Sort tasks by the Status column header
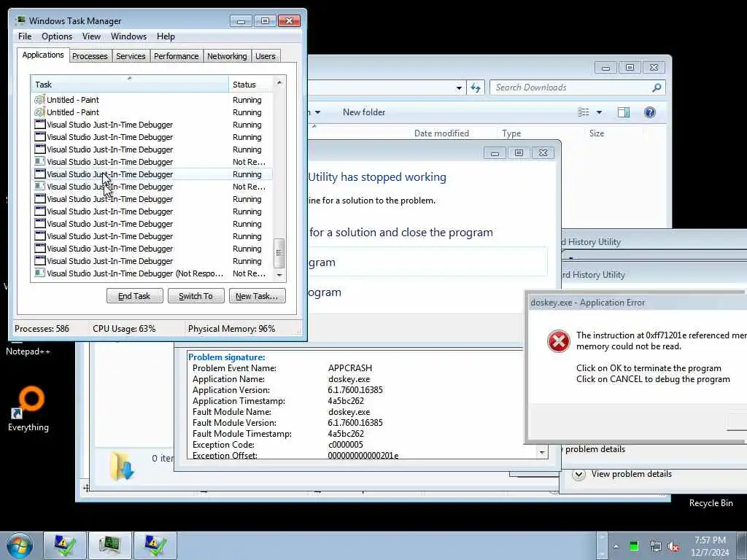The width and height of the screenshot is (747, 560). point(251,85)
